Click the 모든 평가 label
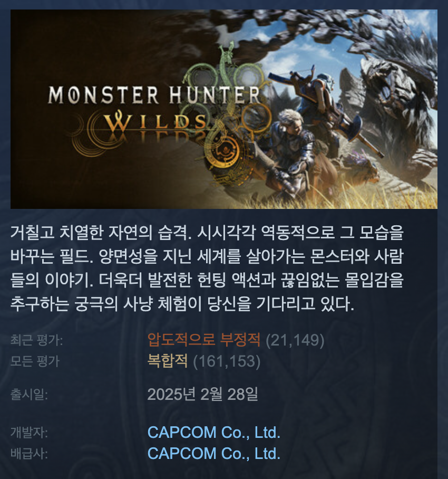 tap(35, 361)
